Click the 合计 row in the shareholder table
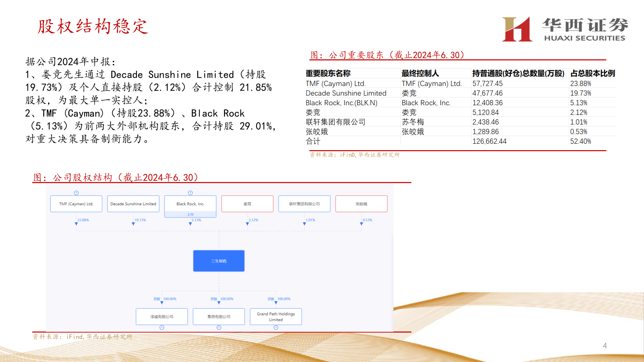Image resolution: width=644 pixels, height=362 pixels. click(x=312, y=141)
